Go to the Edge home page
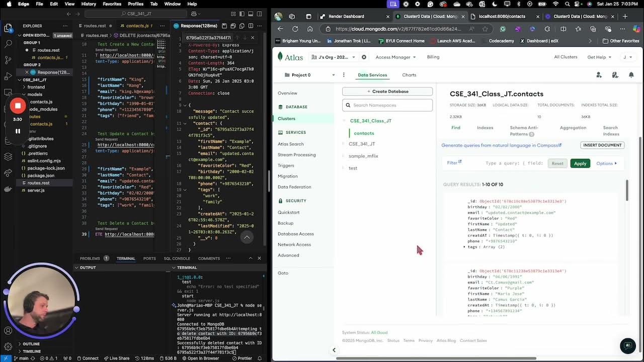The image size is (644, 362). coord(309,29)
